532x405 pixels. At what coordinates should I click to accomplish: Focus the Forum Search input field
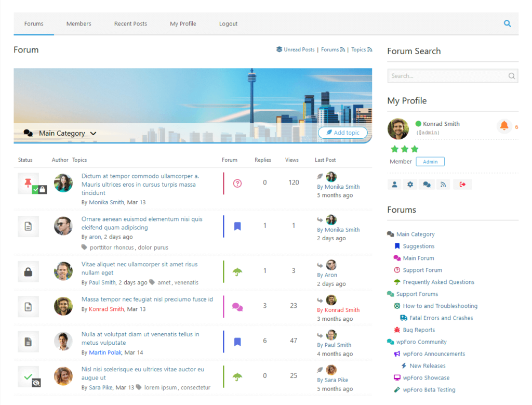click(453, 76)
